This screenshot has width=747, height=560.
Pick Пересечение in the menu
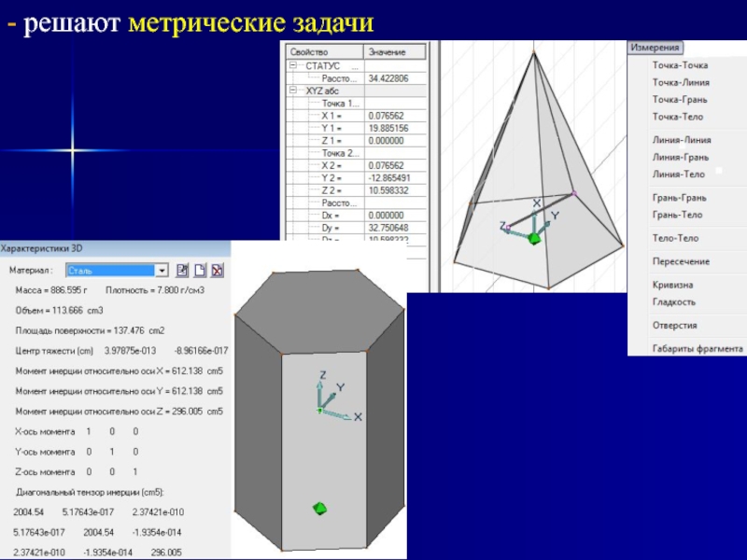pos(680,261)
